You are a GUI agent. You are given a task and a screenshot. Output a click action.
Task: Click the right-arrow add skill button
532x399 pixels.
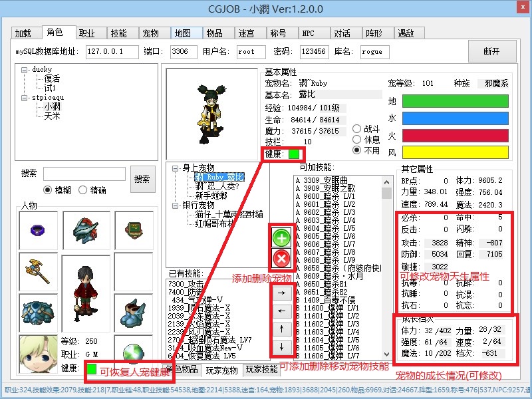point(281,293)
